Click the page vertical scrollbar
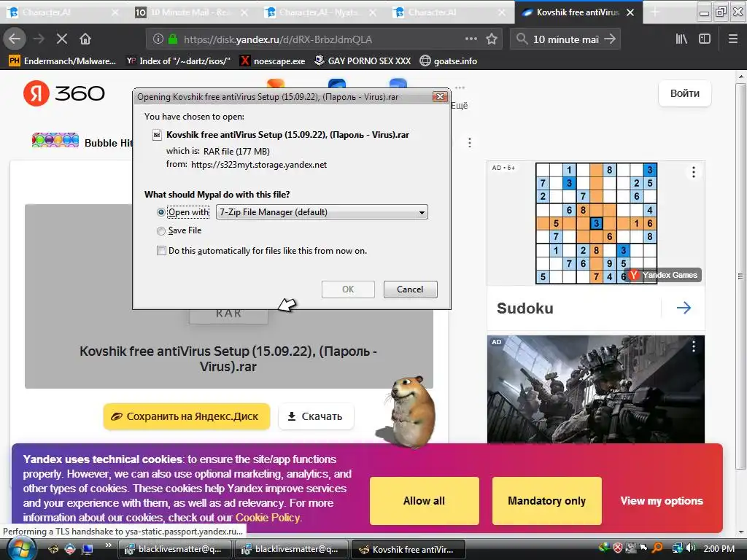747x560 pixels. (x=740, y=276)
